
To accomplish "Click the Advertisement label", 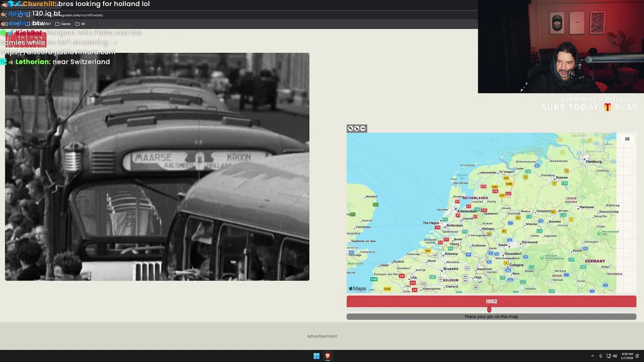I will pyautogui.click(x=322, y=336).
